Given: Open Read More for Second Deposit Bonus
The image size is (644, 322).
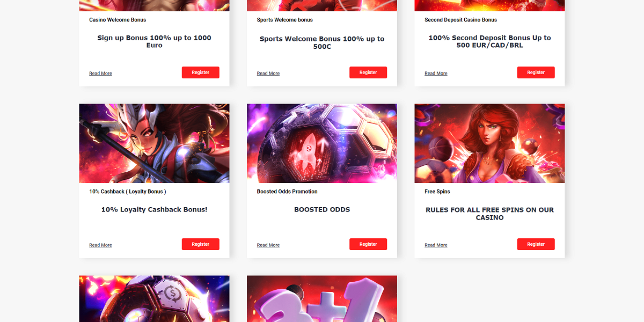Looking at the screenshot, I should point(436,74).
